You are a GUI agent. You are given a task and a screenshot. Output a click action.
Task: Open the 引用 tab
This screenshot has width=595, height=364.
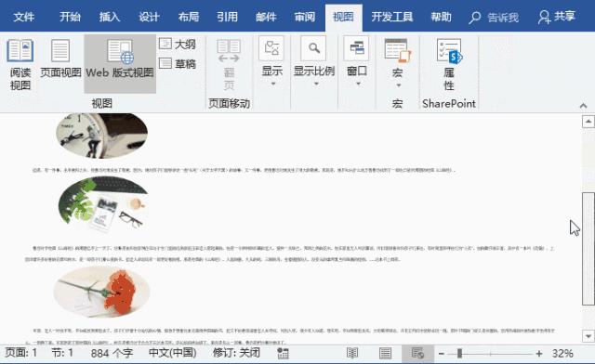pyautogui.click(x=227, y=17)
